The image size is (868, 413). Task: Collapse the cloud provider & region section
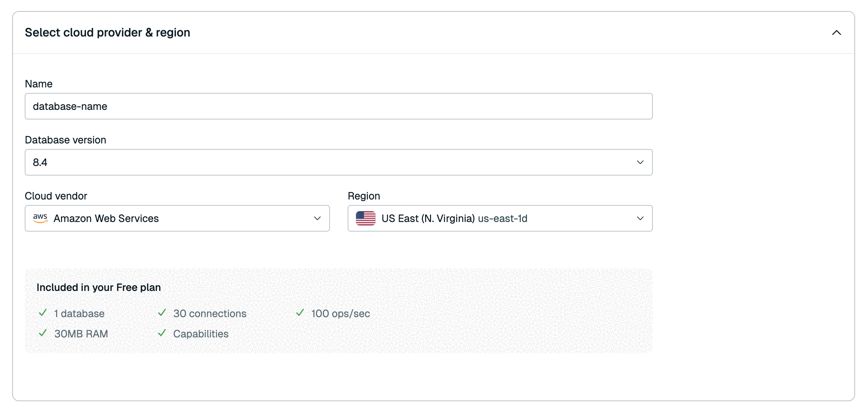[x=836, y=33]
